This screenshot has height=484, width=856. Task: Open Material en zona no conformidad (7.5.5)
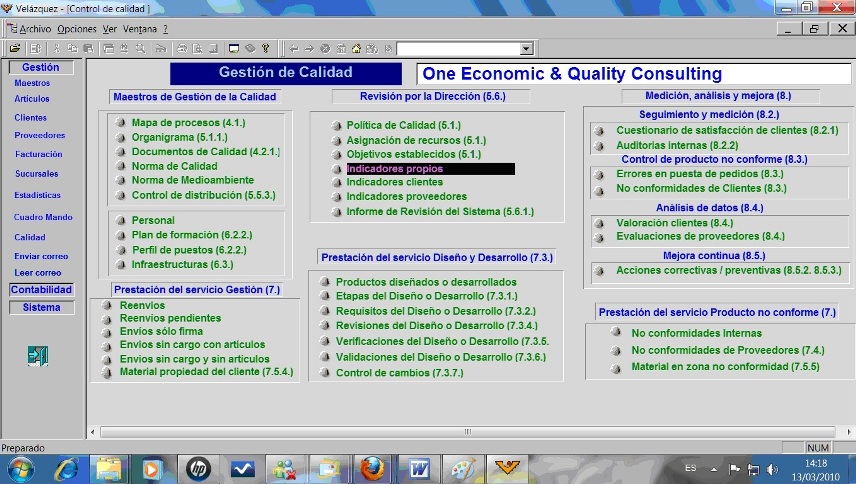pos(726,367)
